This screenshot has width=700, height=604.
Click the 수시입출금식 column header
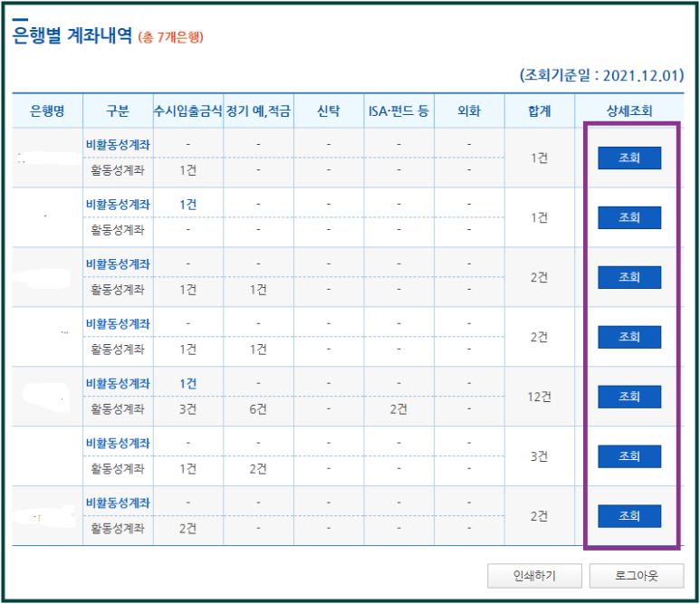(x=188, y=110)
